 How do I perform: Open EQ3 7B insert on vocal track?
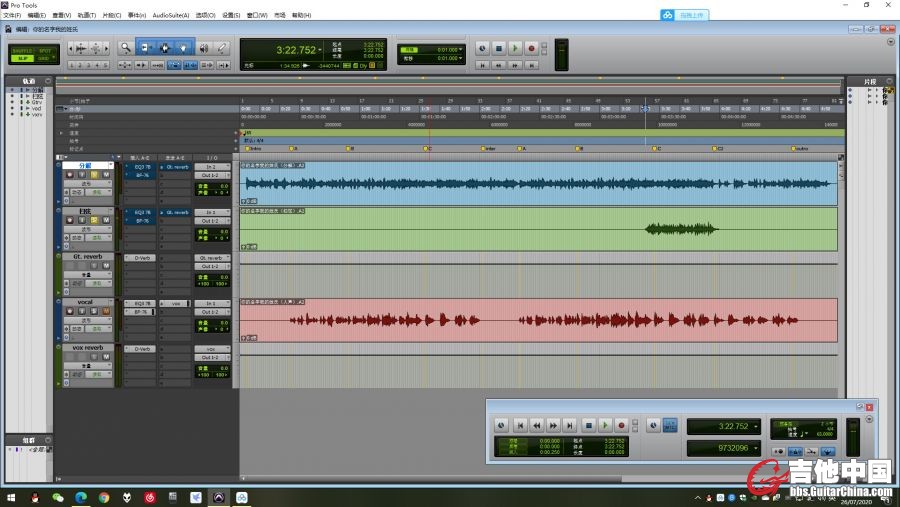(x=143, y=303)
